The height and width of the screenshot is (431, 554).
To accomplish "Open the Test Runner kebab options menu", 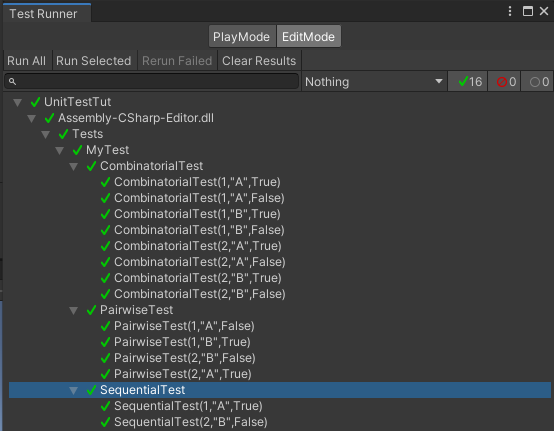I will 509,11.
